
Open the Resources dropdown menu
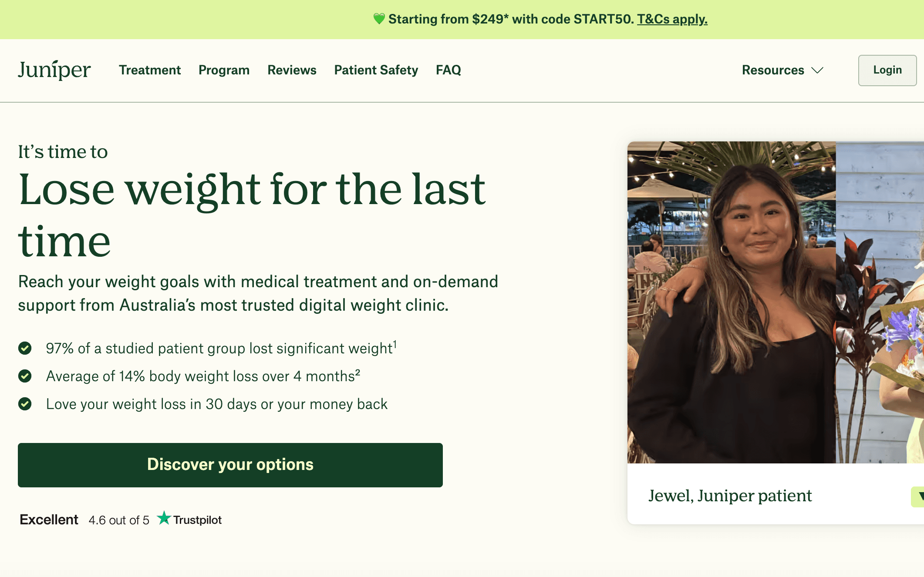pyautogui.click(x=782, y=70)
